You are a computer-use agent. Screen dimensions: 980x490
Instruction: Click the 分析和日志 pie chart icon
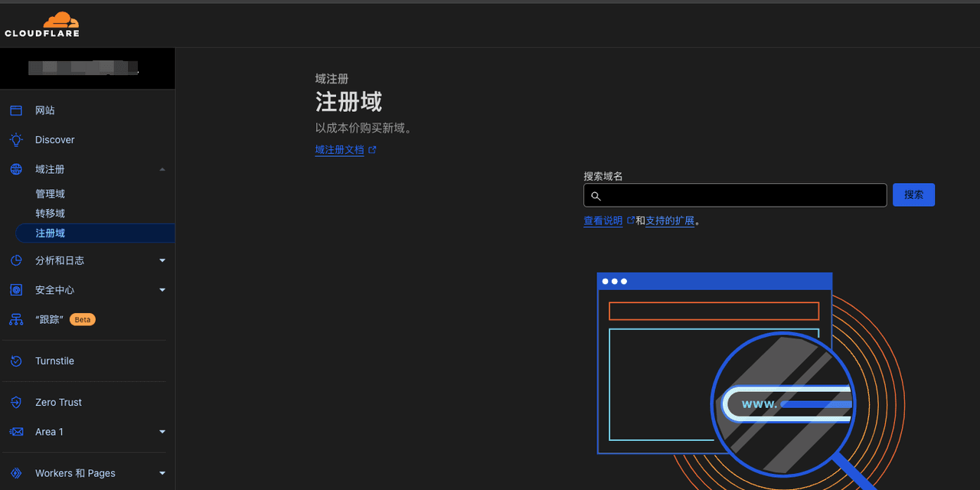[x=16, y=260]
